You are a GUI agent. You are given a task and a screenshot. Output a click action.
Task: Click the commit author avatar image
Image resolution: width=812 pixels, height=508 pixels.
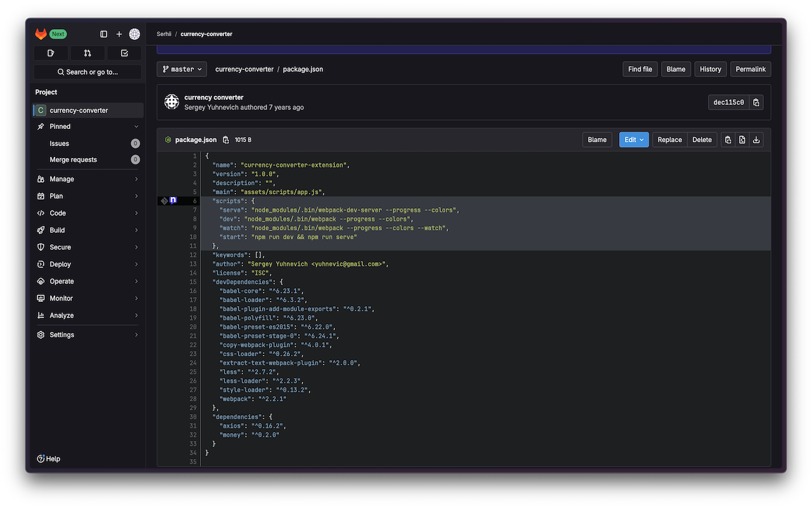point(172,102)
